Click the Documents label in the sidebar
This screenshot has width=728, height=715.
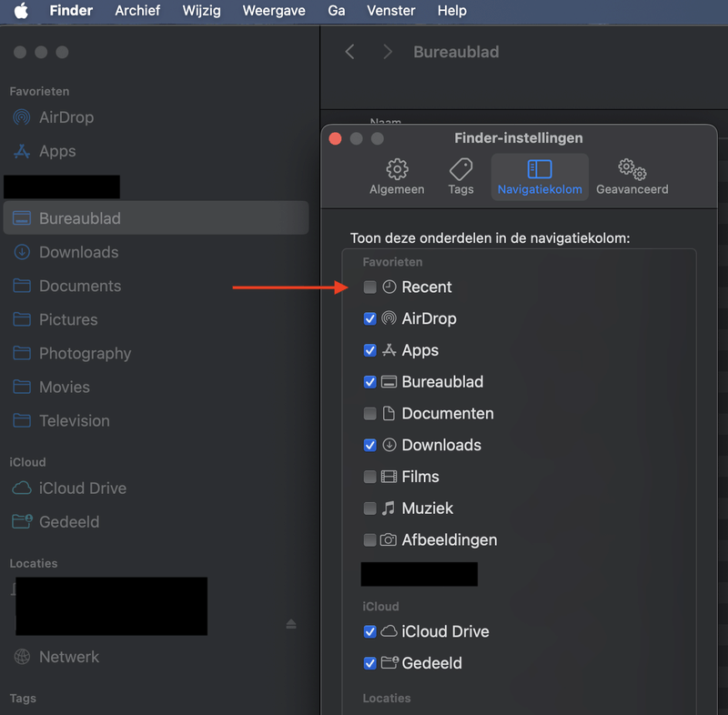[80, 286]
